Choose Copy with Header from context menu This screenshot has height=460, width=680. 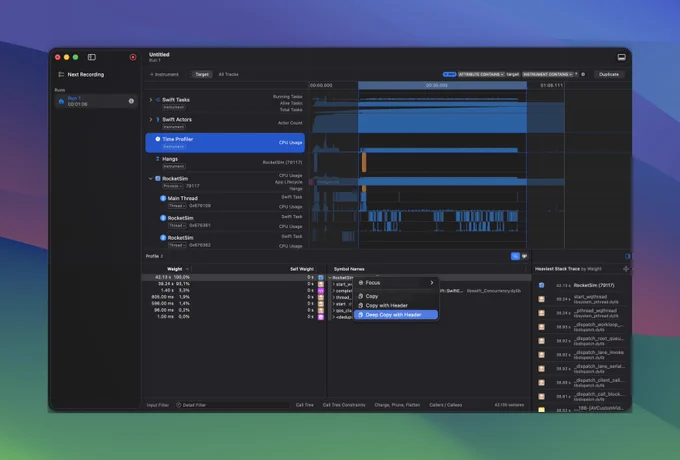[396, 305]
